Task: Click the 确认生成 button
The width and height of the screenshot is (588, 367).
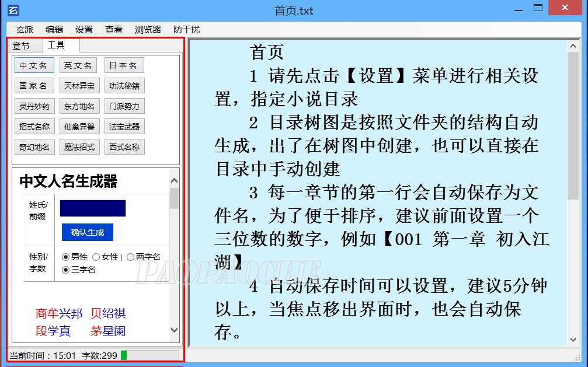Action: (x=88, y=232)
